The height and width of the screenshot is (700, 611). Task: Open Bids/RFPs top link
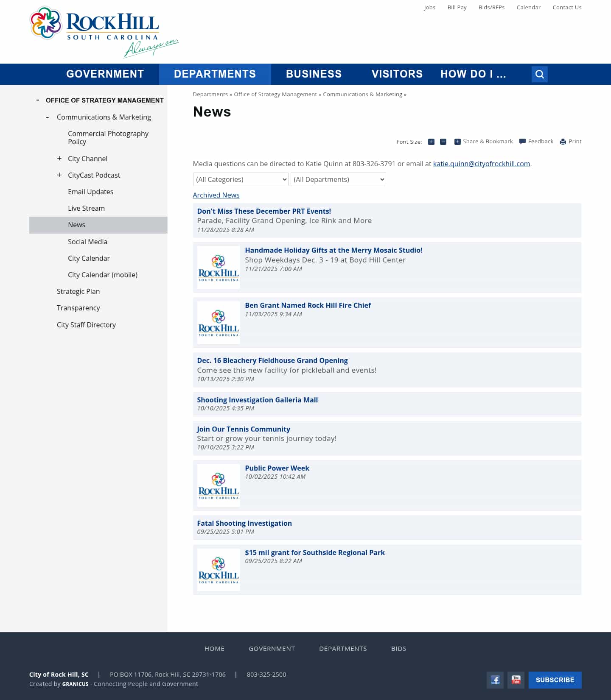(491, 7)
